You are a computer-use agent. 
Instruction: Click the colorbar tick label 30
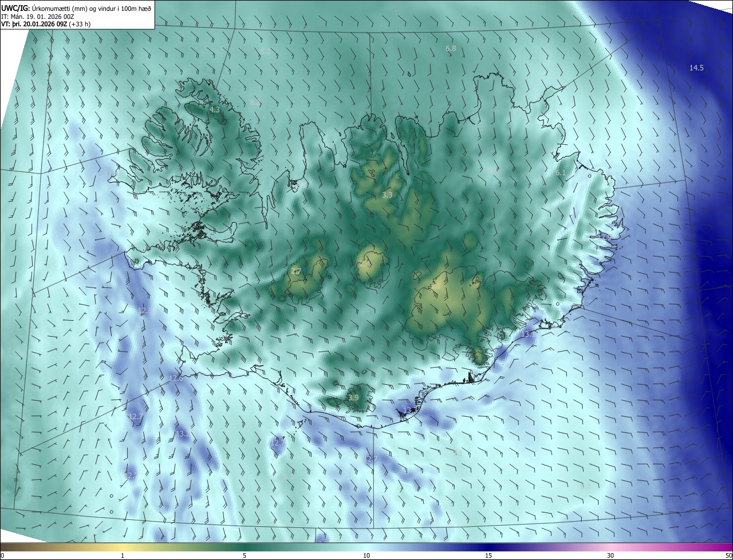[610, 555]
